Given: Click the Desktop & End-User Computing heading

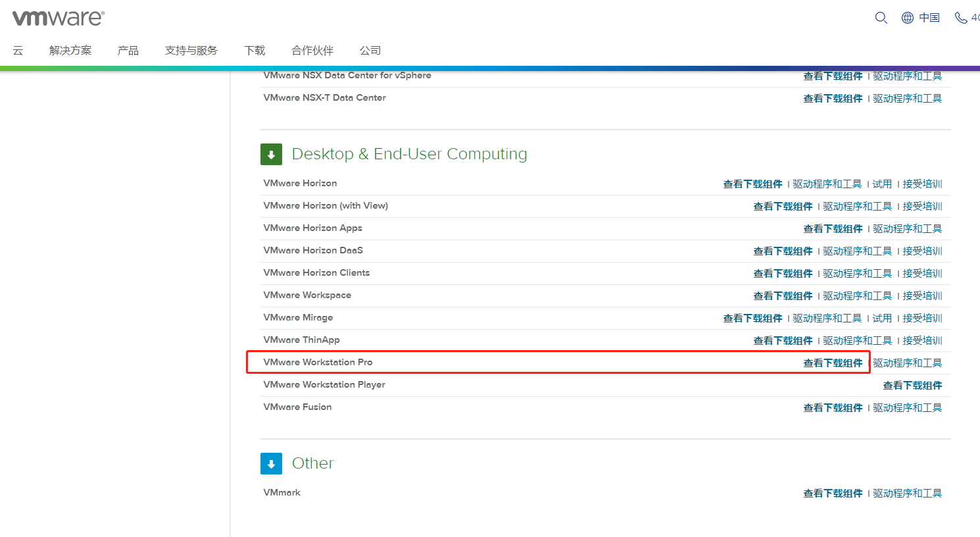Looking at the screenshot, I should coord(409,154).
